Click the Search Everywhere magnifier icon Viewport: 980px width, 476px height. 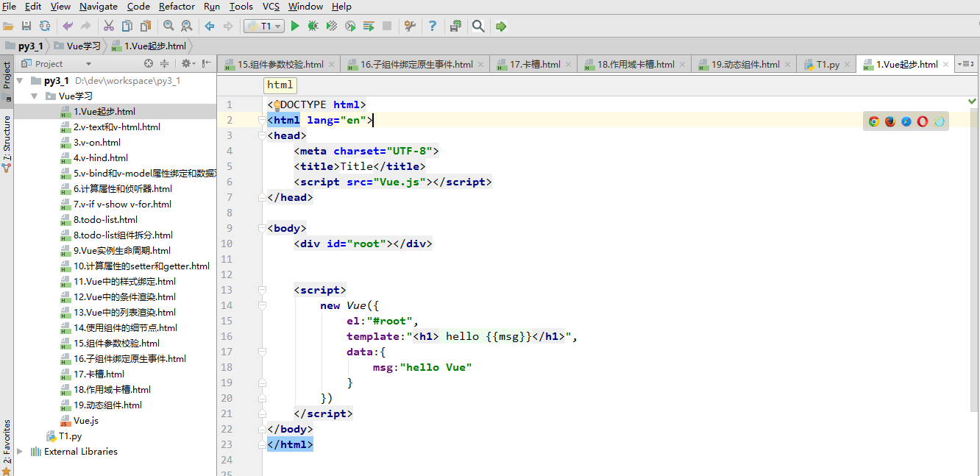478,26
